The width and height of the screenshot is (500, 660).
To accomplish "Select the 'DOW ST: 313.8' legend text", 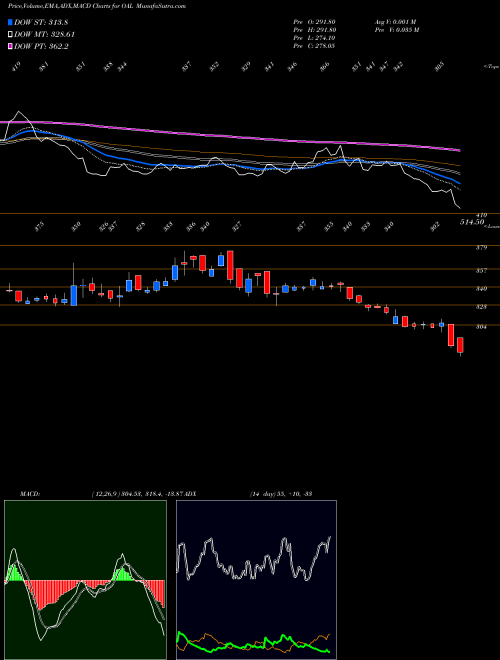I will click(41, 22).
